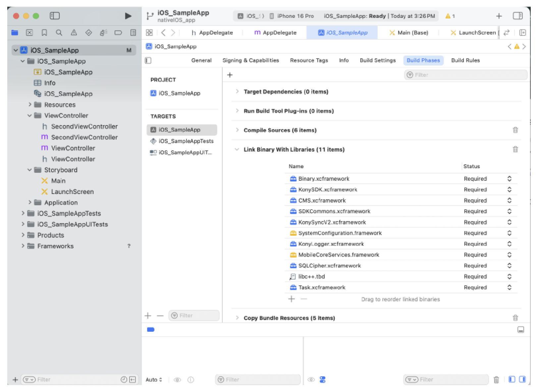
Task: Click the editor refresh arrows icon
Action: tap(506, 32)
